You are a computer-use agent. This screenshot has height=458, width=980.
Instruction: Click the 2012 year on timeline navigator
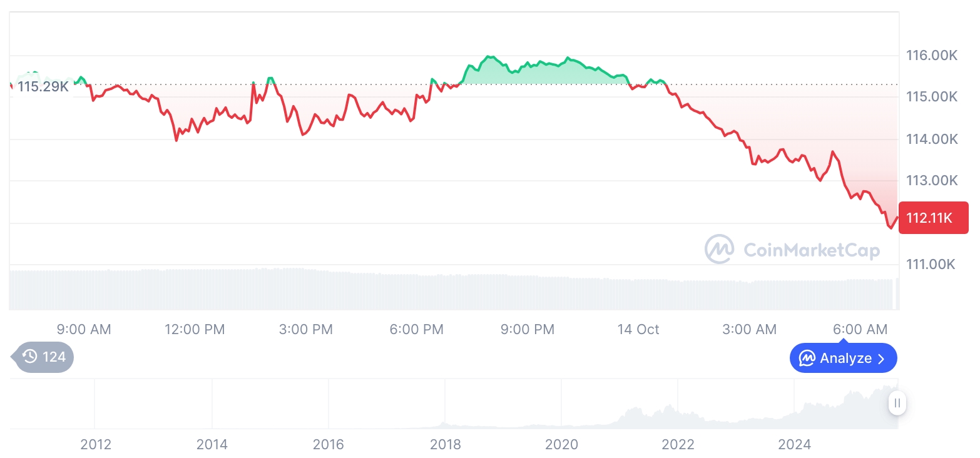click(96, 445)
